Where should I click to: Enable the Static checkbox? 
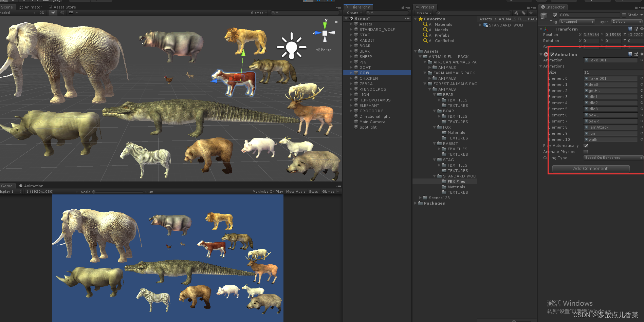[x=624, y=15]
